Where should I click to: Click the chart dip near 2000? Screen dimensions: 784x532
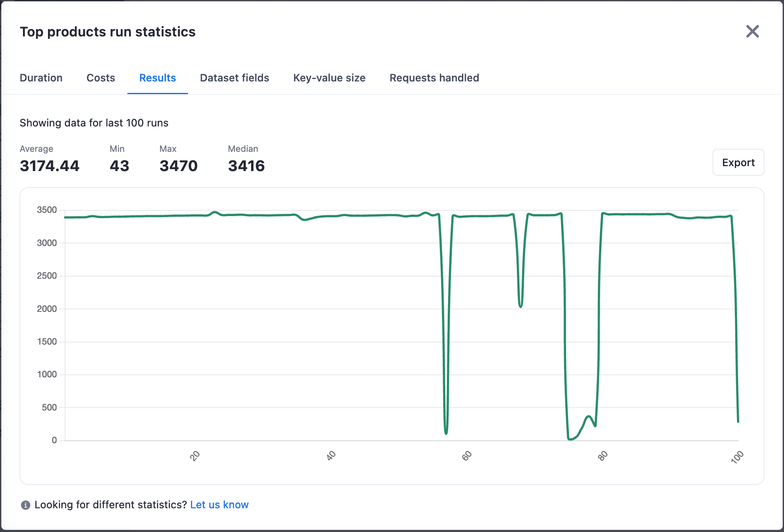pos(521,306)
